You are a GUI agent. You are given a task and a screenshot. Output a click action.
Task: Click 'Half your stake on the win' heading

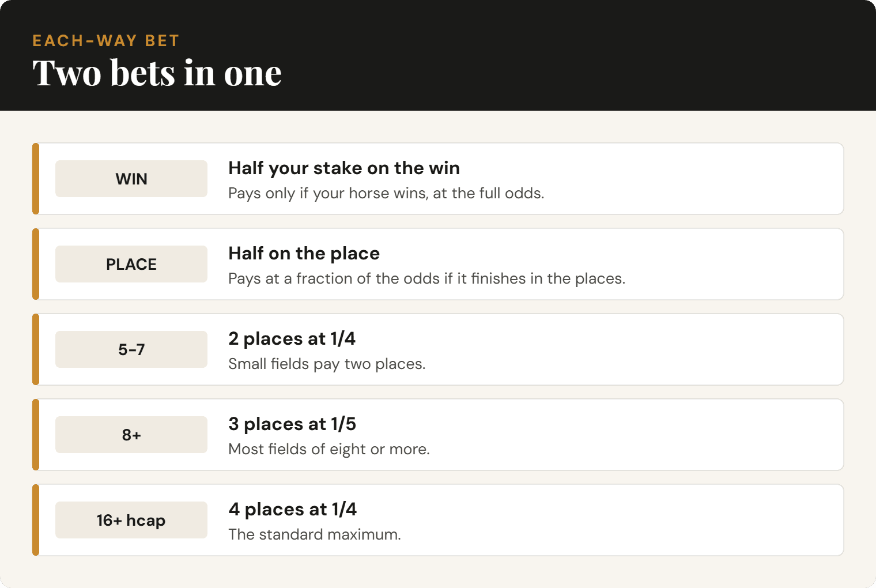click(344, 168)
